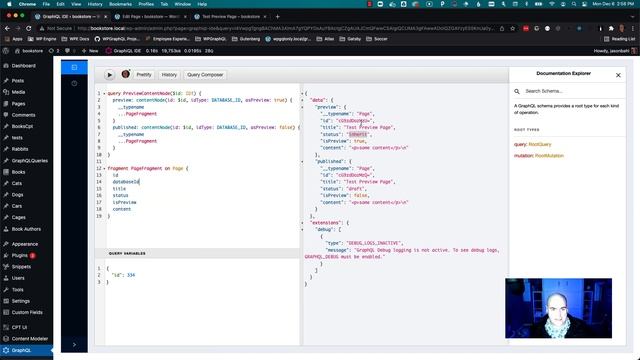Click the GraphQLQueries menu pin icon
Viewport: 640px width, 360px height.
tap(6, 160)
